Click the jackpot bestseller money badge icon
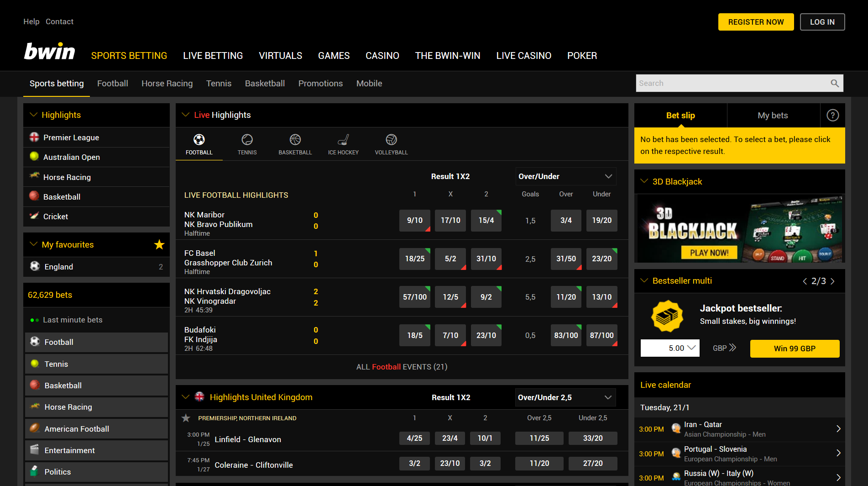This screenshot has height=486, width=868. point(667,316)
